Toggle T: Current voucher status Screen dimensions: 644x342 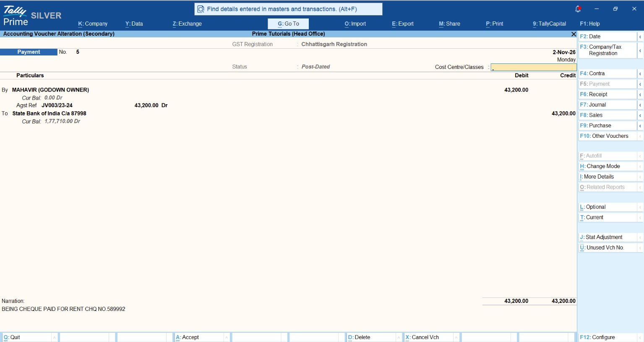607,218
